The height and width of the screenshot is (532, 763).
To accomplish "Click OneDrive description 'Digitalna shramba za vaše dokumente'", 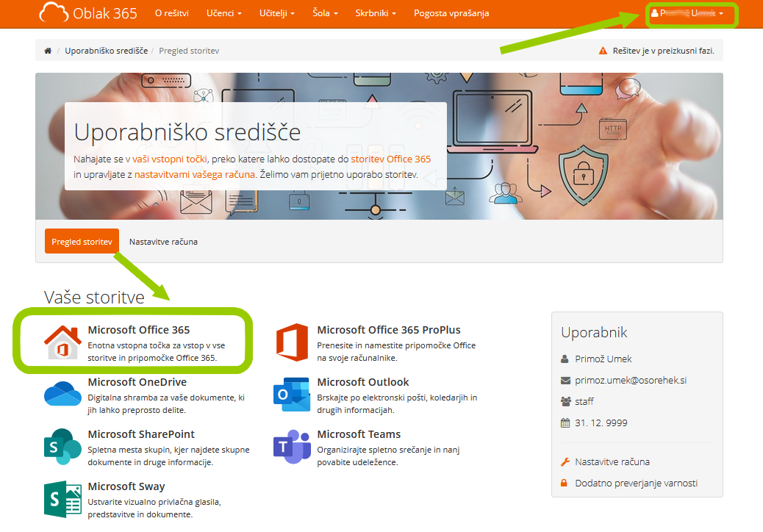I will point(166,403).
